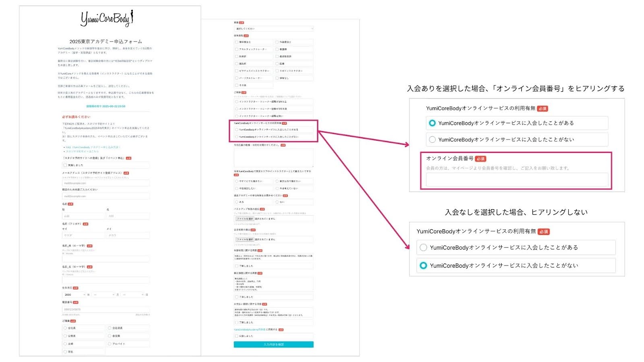The height and width of the screenshot is (362, 644).
Task: Open the FAQ application method link
Action: (x=93, y=147)
